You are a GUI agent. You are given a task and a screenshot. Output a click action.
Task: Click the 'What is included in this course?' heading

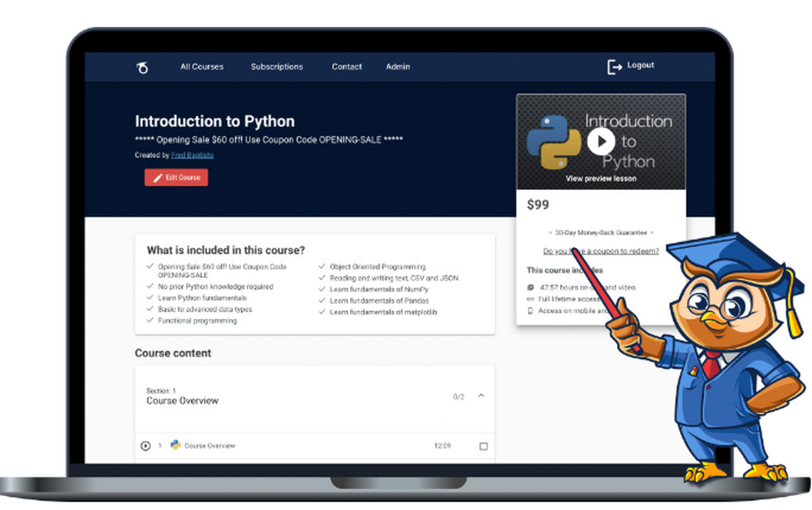click(226, 251)
